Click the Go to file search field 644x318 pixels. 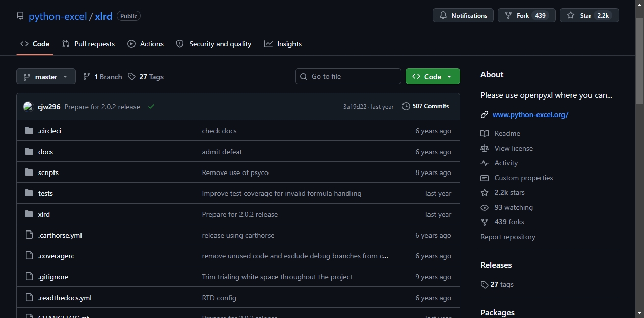tap(348, 76)
